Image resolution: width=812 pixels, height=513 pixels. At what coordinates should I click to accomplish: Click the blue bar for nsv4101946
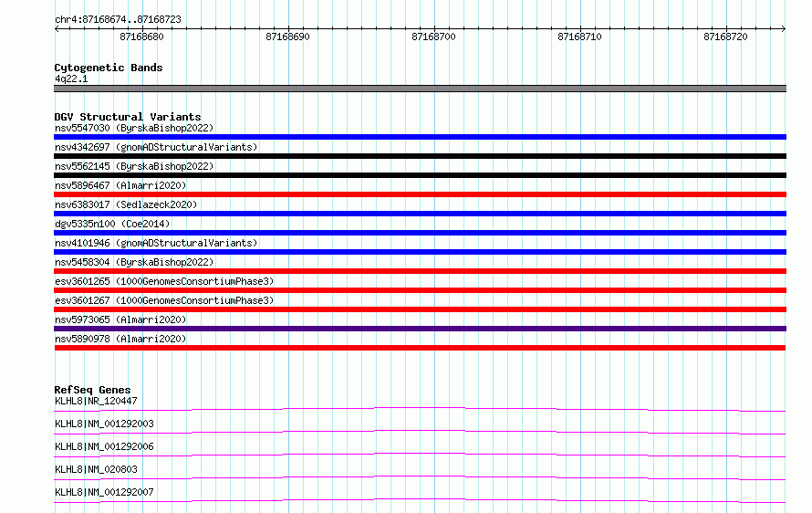click(420, 252)
